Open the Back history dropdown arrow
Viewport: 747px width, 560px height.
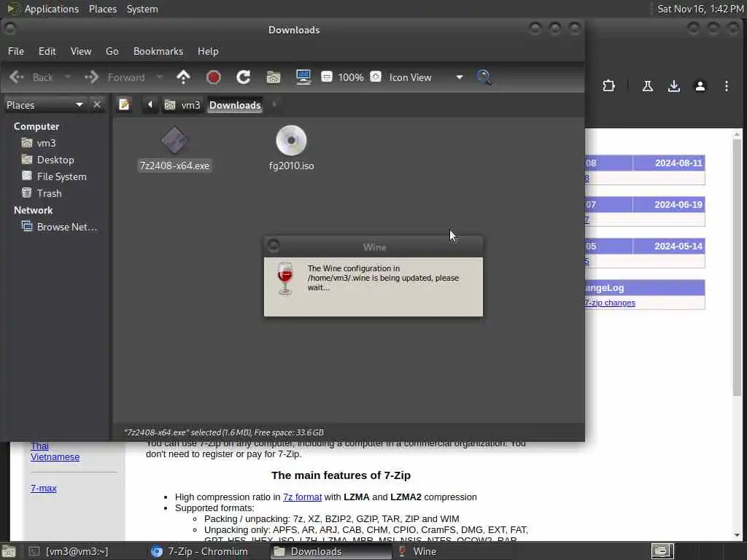coord(67,77)
